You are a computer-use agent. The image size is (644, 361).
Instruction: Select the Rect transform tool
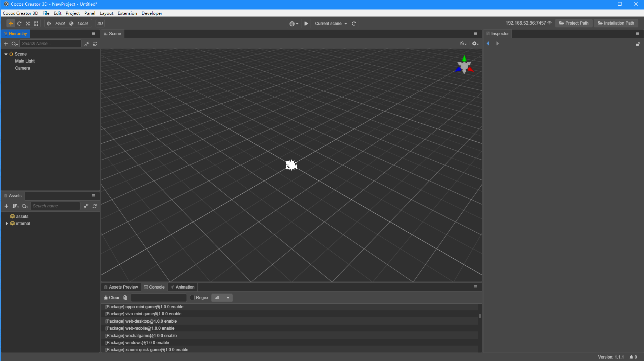click(x=36, y=24)
